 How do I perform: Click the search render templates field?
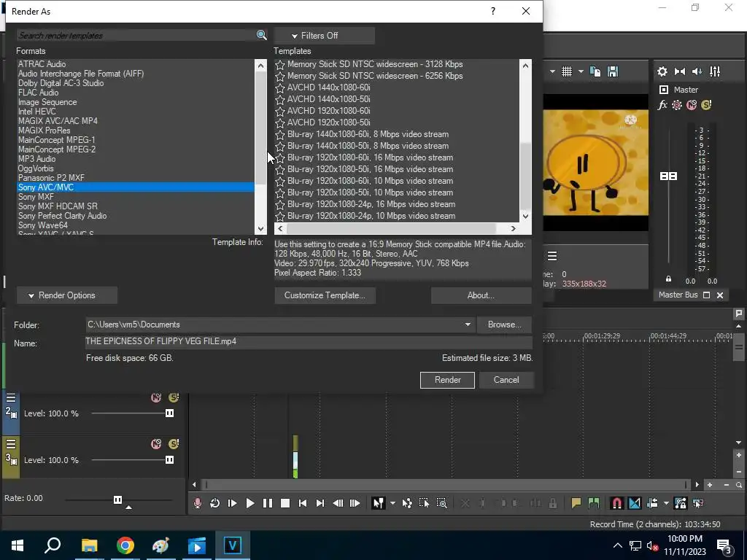point(136,35)
